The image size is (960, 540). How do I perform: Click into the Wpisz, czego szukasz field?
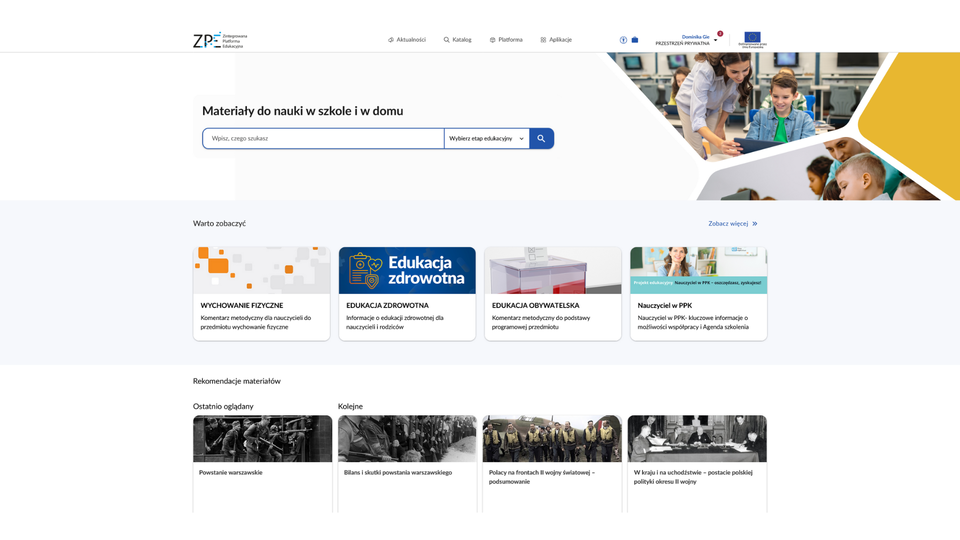click(x=323, y=139)
